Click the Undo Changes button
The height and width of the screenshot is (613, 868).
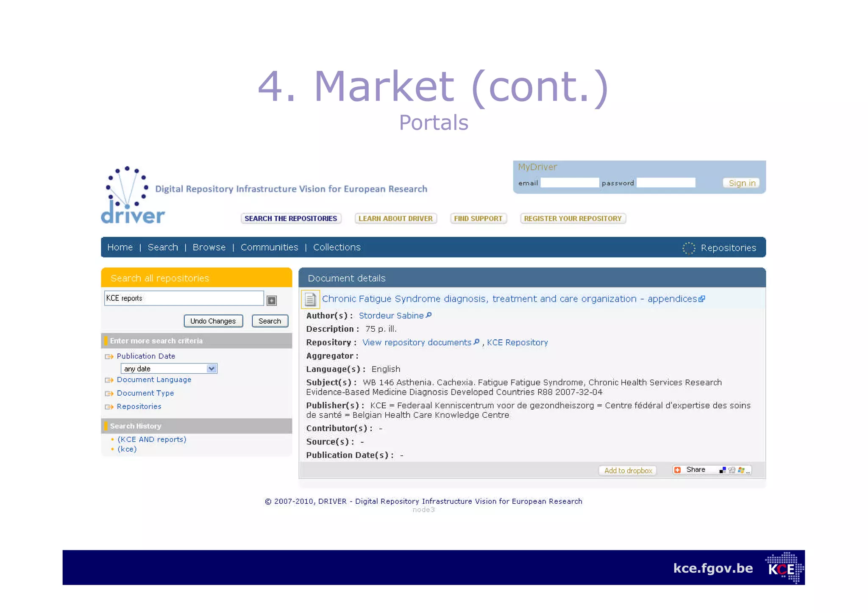(213, 321)
